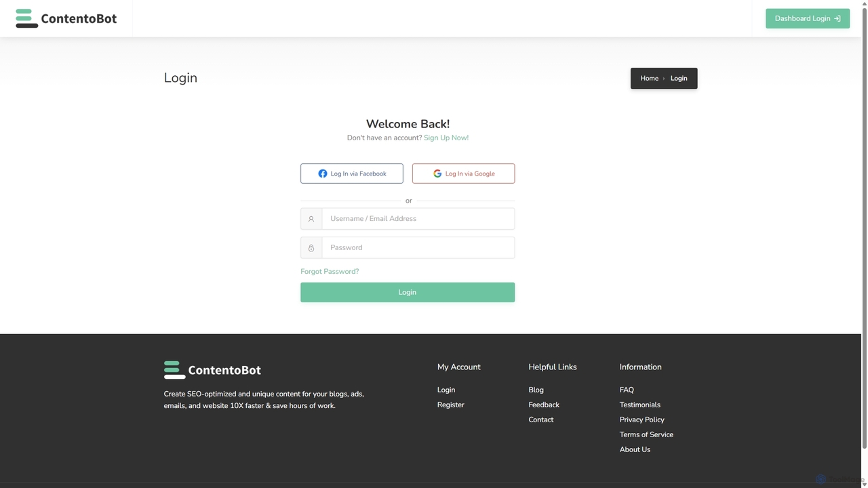This screenshot has height=488, width=868.
Task: Click the Dashboard Login button
Action: point(808,18)
